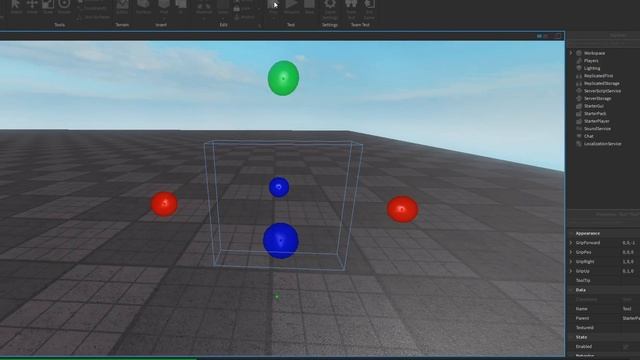Click the GripPos value field

coord(631,252)
